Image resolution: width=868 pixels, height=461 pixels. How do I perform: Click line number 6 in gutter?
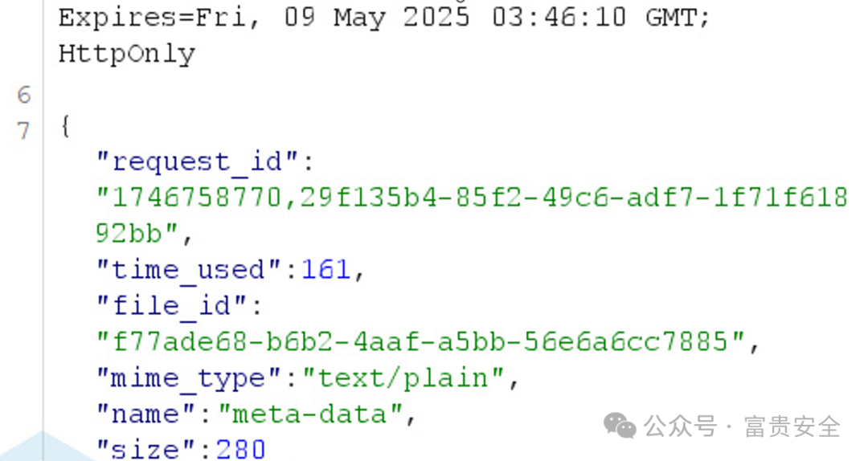[24, 95]
